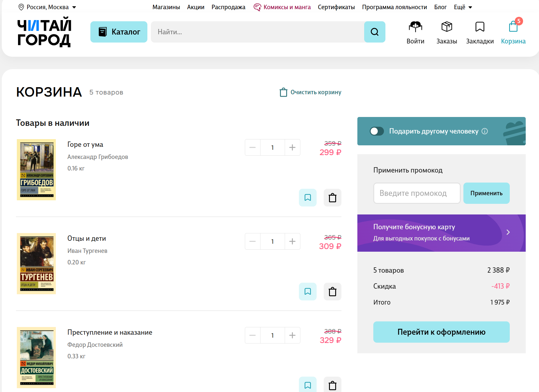539x392 pixels.
Task: Bookmark Горе от ума book
Action: pos(308,198)
